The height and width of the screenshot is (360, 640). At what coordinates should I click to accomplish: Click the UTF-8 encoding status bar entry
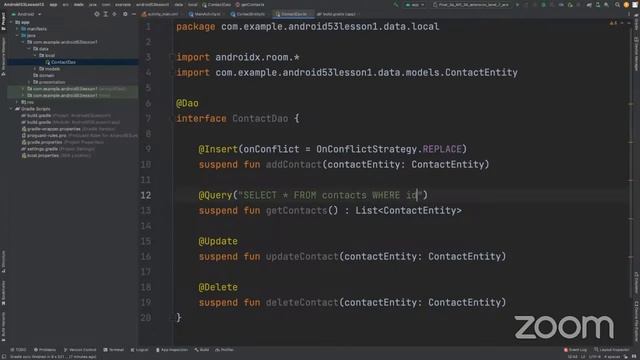click(x=595, y=357)
